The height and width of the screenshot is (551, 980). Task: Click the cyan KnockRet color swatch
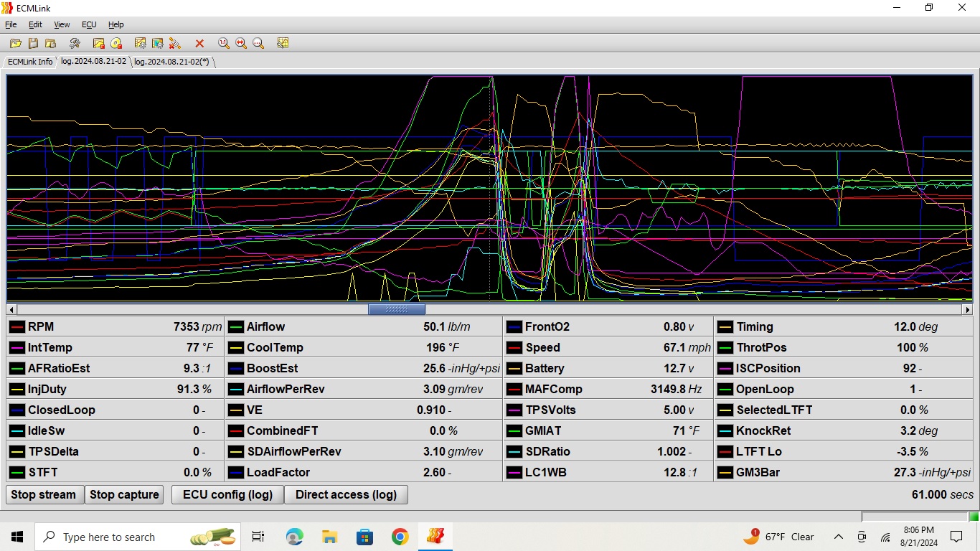pos(725,431)
